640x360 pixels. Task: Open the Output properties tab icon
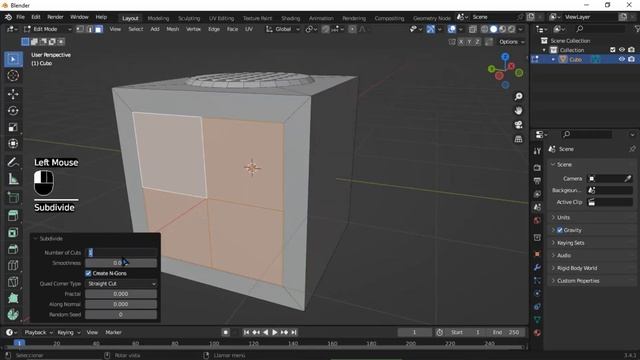(537, 181)
